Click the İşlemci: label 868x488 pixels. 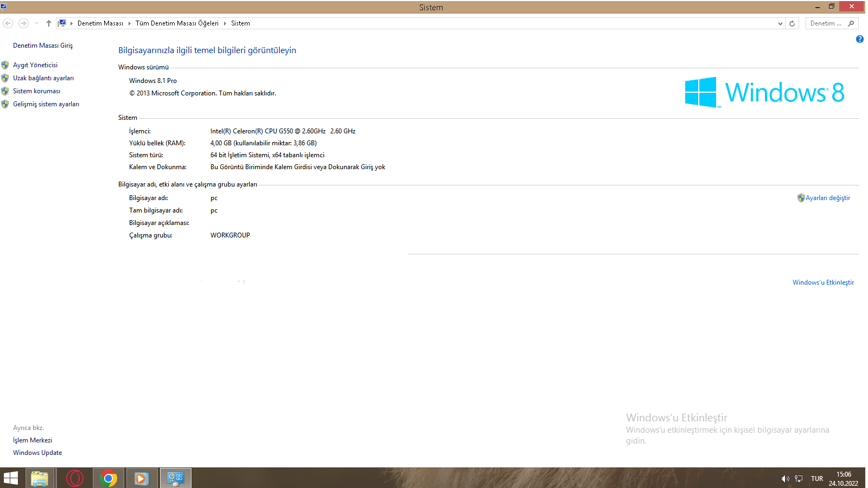[x=140, y=131]
